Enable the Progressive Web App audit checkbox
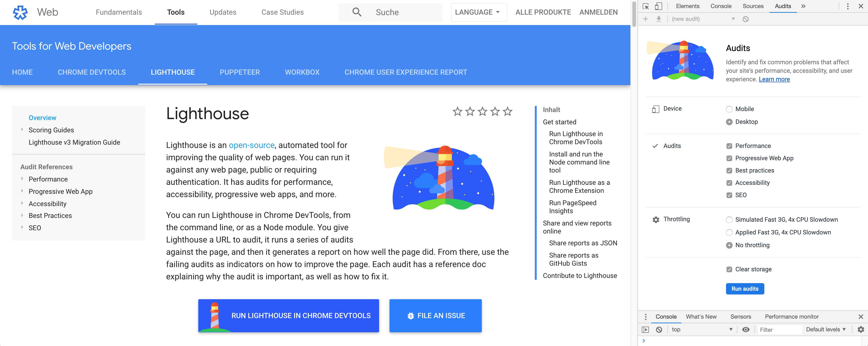Screen dimensions: 868x346 point(729,158)
